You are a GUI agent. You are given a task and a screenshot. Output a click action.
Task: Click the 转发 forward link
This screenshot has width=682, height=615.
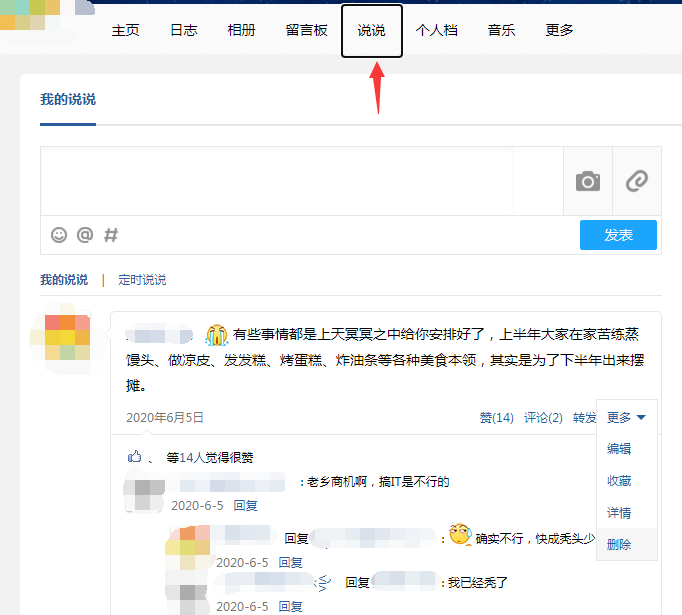(x=584, y=418)
